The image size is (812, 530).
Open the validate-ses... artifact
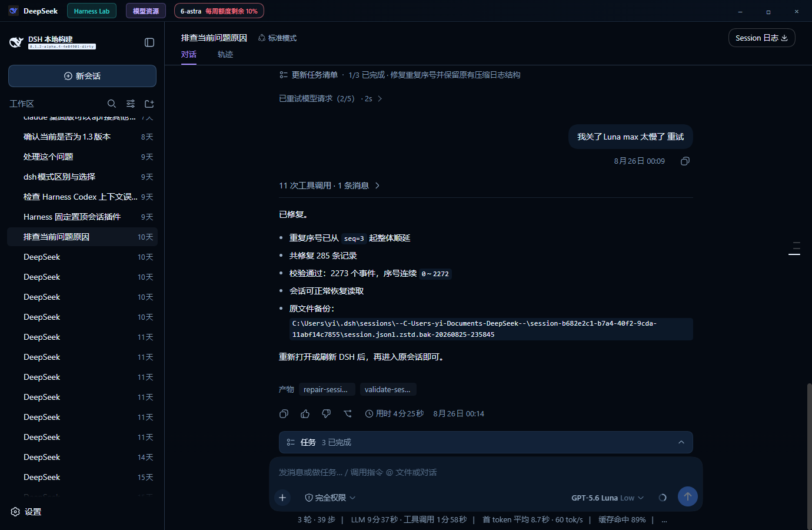coord(388,389)
